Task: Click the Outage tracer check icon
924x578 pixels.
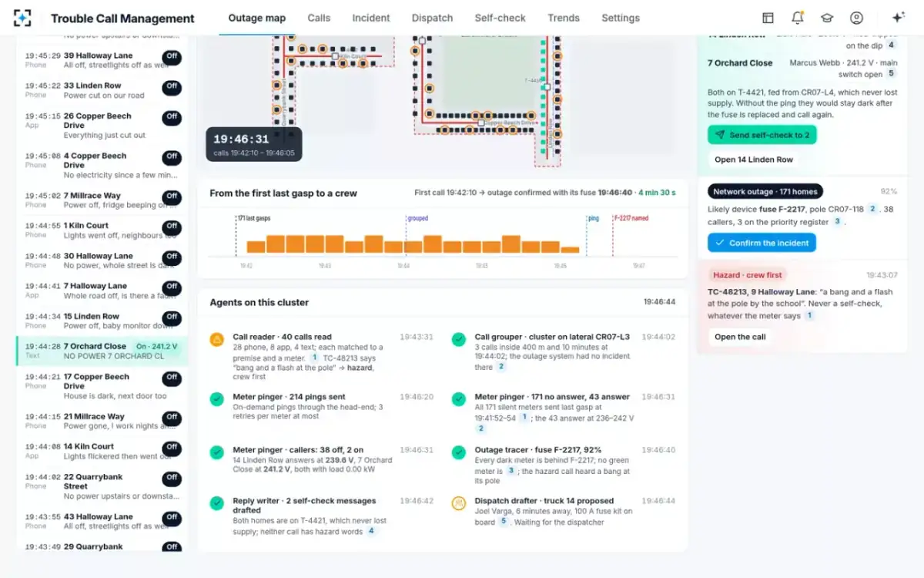Action: point(459,452)
